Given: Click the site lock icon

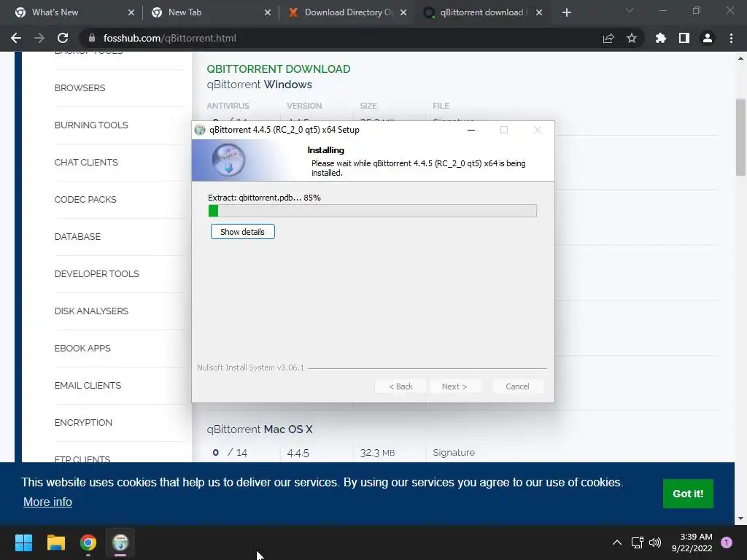Looking at the screenshot, I should [x=92, y=38].
